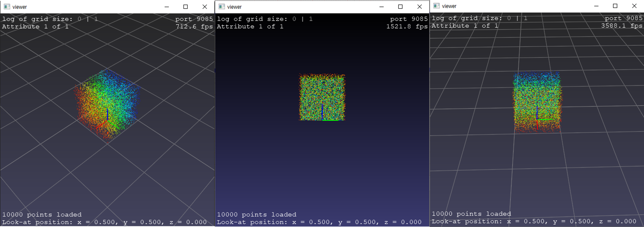
Task: Click the 'viewer' title of the 3588.1 fps window
Action: tap(449, 6)
